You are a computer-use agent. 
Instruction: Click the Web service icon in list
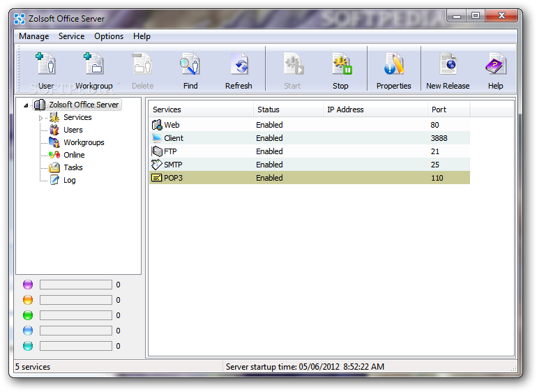coord(157,125)
